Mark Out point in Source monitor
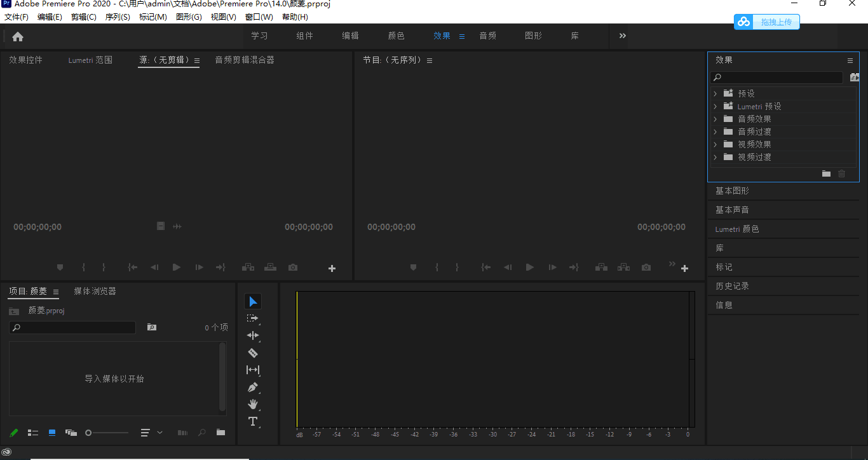868x460 pixels. 104,267
